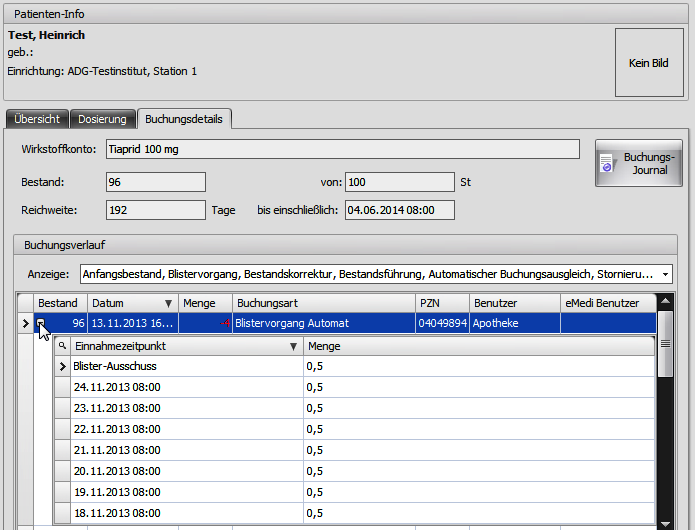
Task: Click the Blistervorgang Automat cell
Action: coord(324,323)
